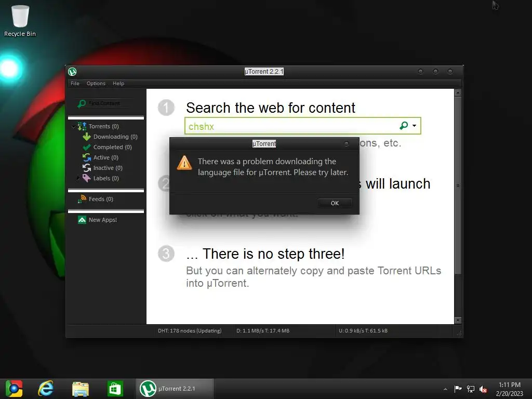The height and width of the screenshot is (399, 532).
Task: Click the network tray icon
Action: pos(471,389)
